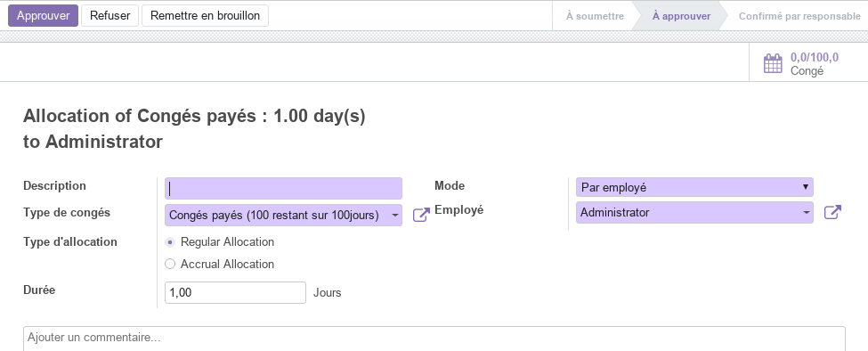868x351 pixels.
Task: Click the Type d'allocation label
Action: (x=70, y=242)
